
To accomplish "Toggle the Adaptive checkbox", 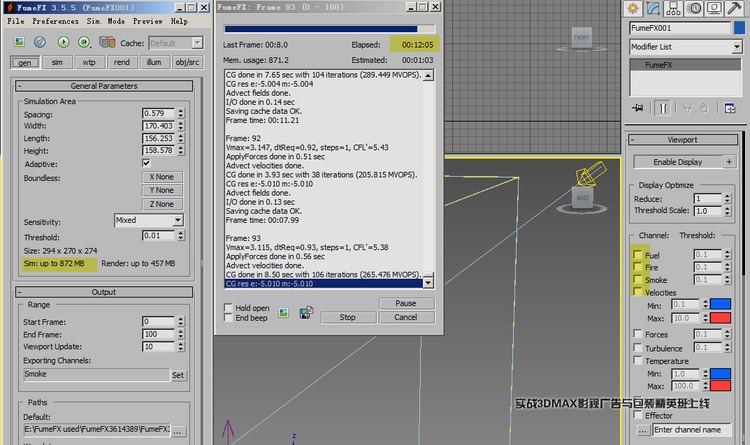I will click(x=146, y=163).
